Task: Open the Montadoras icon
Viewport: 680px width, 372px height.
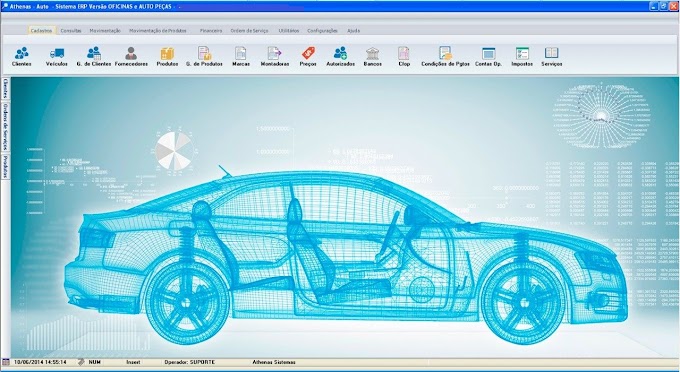Action: click(x=275, y=56)
